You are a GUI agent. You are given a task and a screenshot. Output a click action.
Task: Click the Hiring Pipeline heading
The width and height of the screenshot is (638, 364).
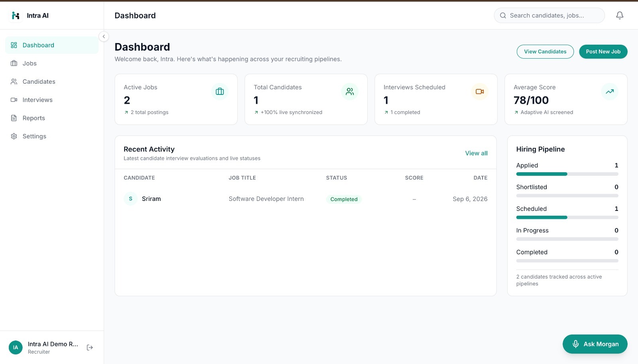[540, 149]
